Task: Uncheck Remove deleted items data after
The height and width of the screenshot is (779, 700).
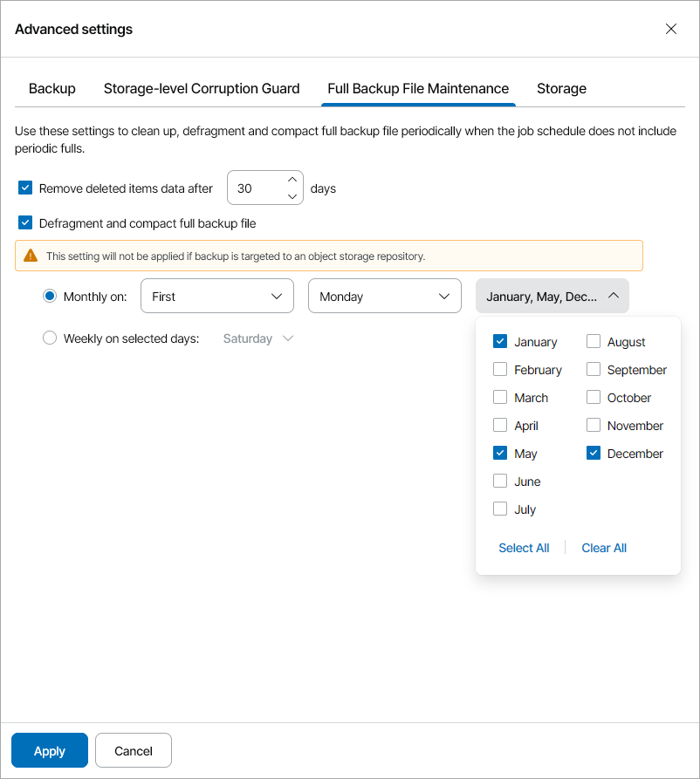Action: coord(25,188)
